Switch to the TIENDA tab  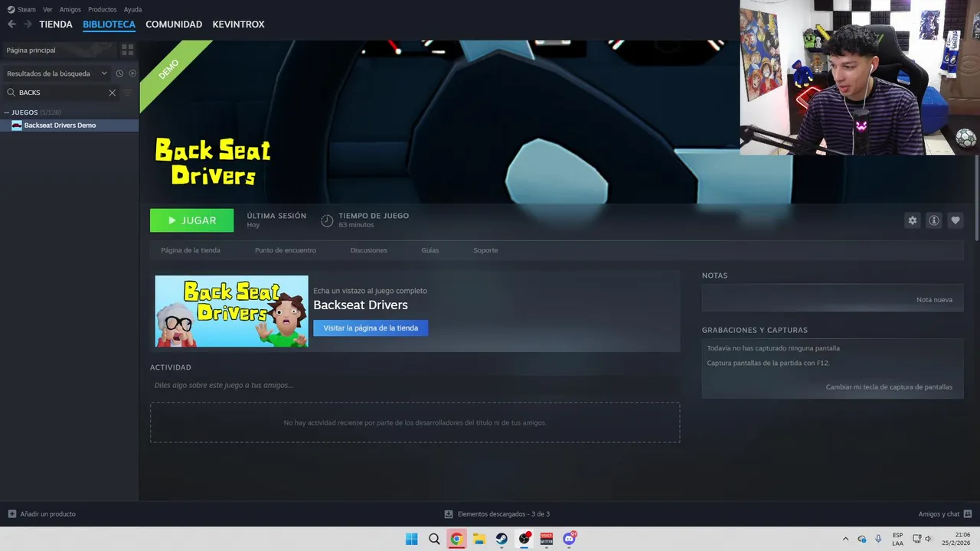[56, 24]
